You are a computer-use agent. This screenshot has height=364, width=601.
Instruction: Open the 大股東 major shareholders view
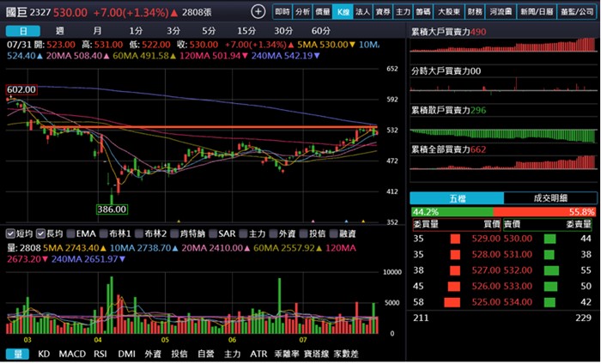pos(449,12)
